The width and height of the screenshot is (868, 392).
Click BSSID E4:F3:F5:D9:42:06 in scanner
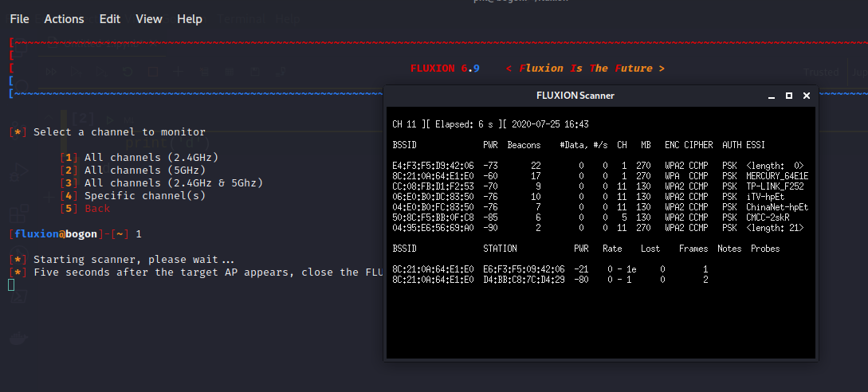click(x=433, y=166)
